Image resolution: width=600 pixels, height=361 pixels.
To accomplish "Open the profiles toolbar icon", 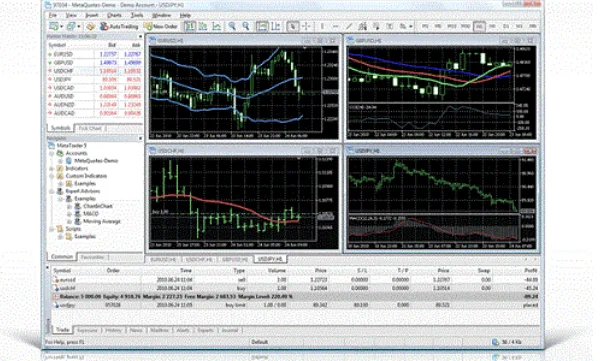I will (x=71, y=26).
